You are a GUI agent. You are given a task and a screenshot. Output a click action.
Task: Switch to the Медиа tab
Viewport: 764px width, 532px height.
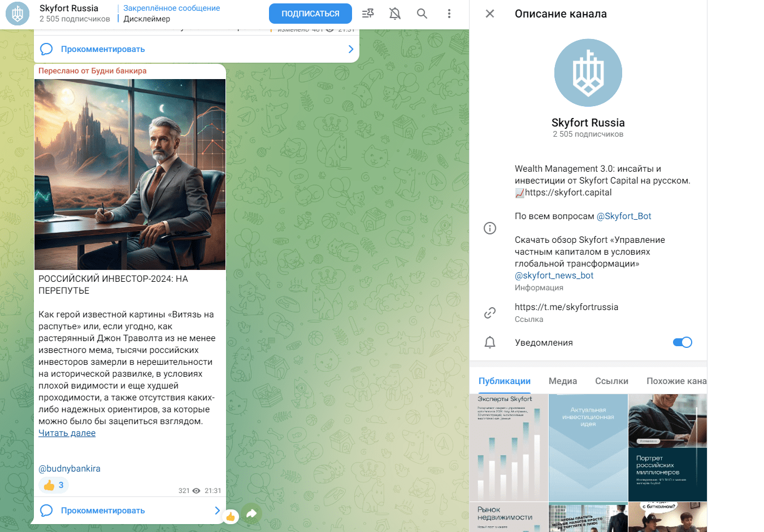(x=563, y=381)
